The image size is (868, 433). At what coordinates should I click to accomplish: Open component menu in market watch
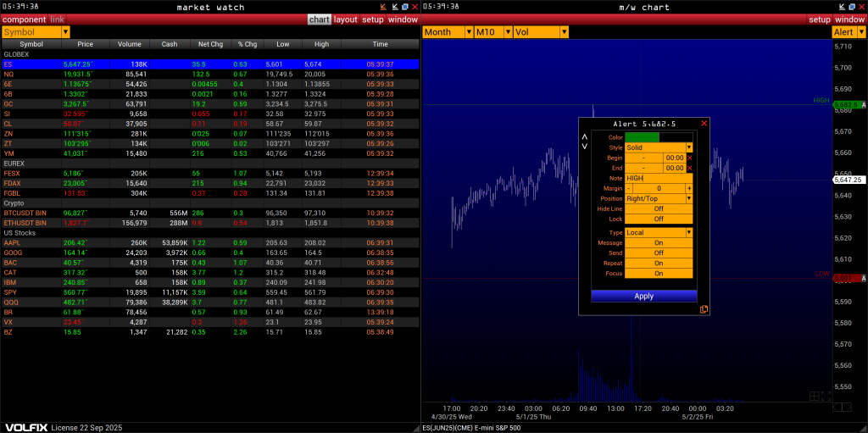25,19
